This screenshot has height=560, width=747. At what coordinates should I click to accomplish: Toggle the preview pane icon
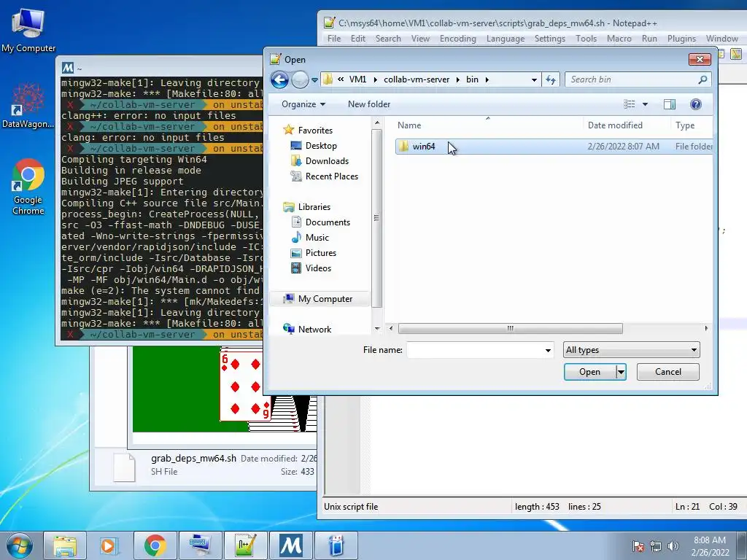(x=670, y=104)
